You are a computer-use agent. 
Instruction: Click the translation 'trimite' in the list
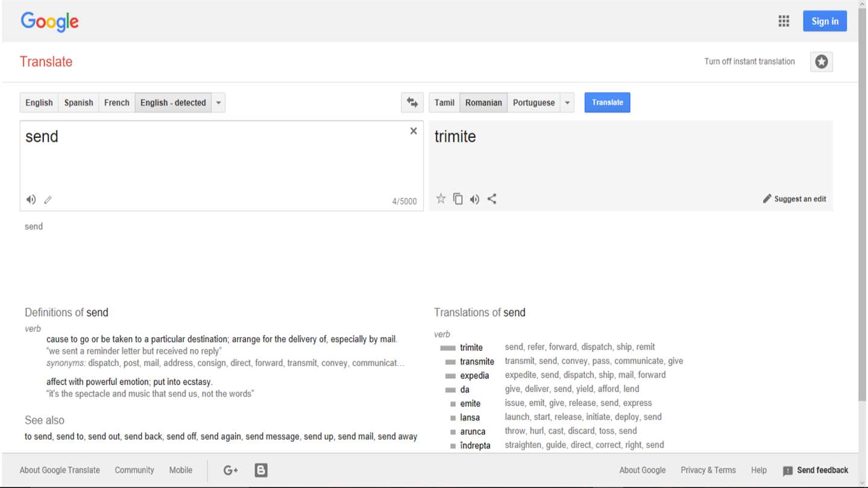pos(471,348)
